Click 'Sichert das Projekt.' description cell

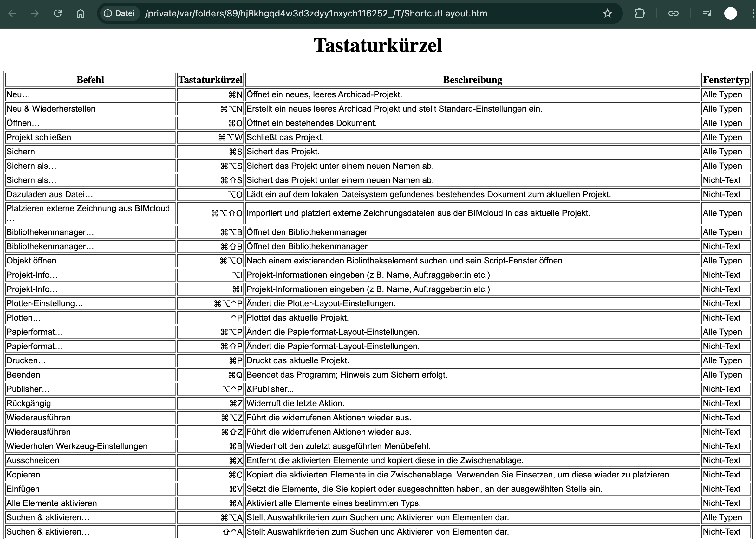[472, 152]
